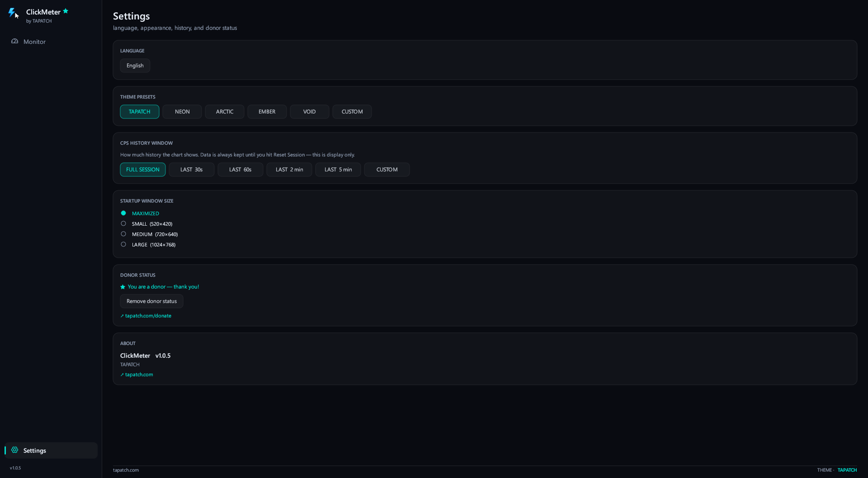
Task: Apply the TAPATCH theme preset
Action: point(140,112)
